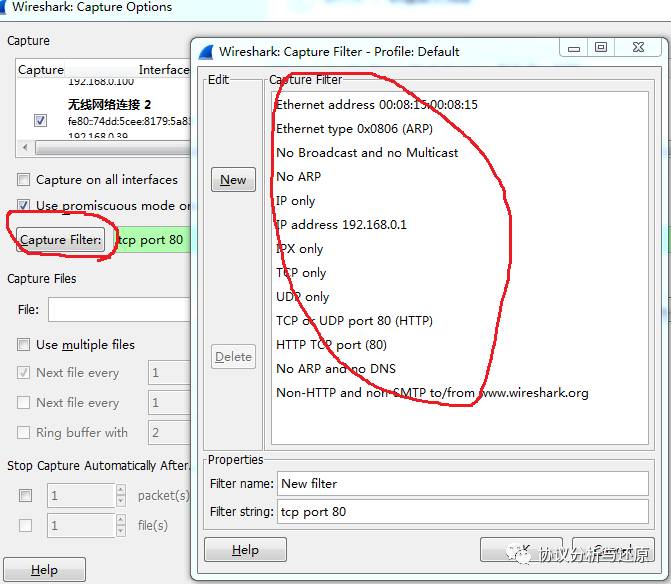Click the file(s) count spinner arrows
Screen dimensions: 671x584
[x=121, y=525]
